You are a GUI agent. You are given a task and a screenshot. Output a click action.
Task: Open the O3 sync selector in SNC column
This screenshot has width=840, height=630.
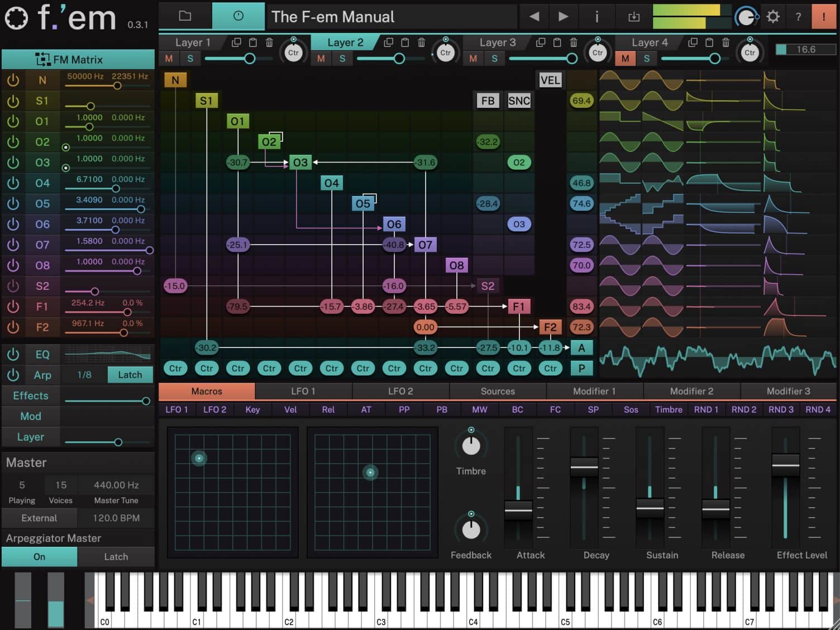(519, 224)
